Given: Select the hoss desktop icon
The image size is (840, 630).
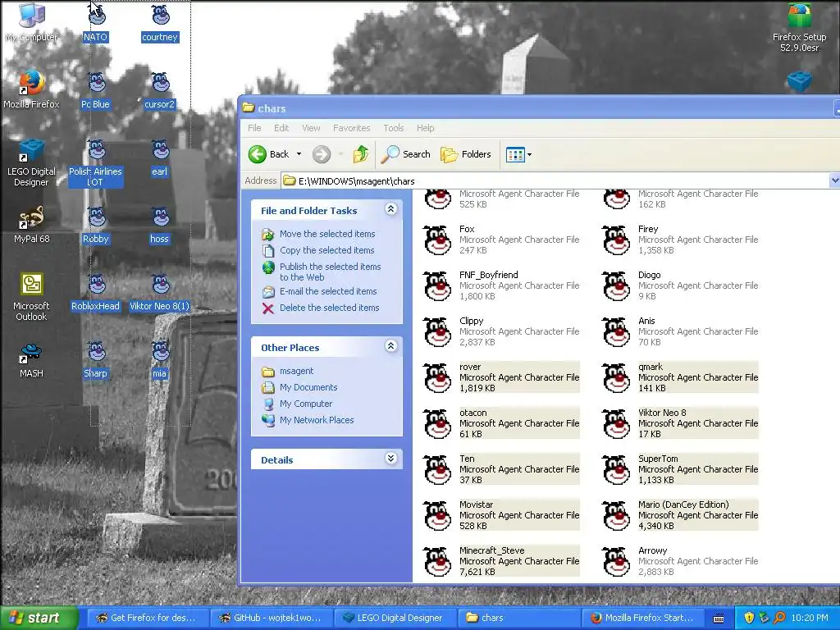Looking at the screenshot, I should tap(160, 218).
